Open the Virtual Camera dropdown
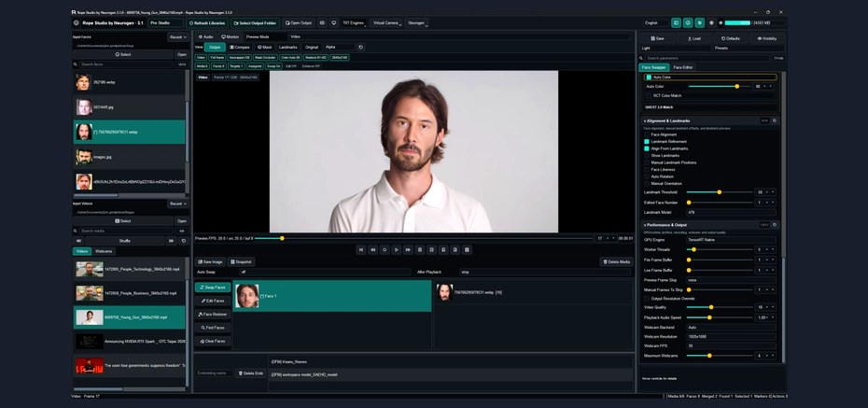Viewport: 868px width, 408px height. [x=386, y=23]
